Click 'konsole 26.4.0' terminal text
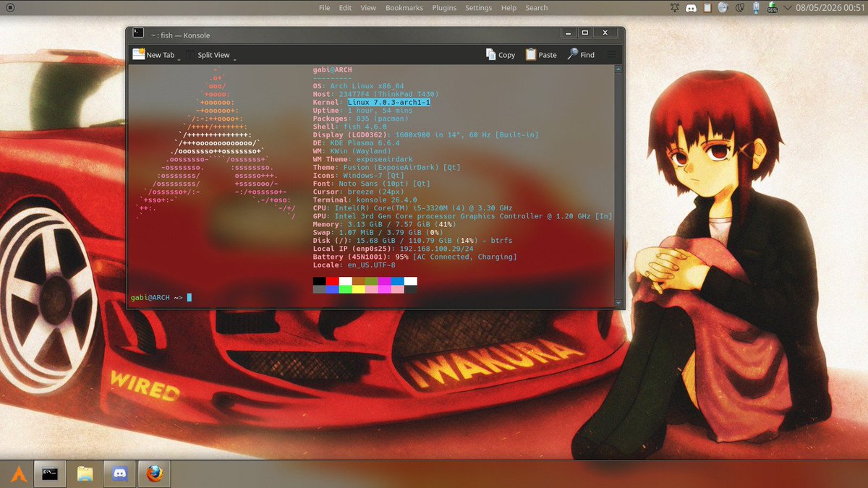 (x=386, y=200)
